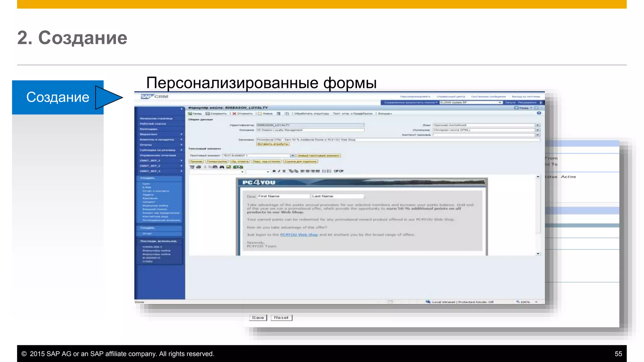The height and width of the screenshot is (362, 644).
Task: Click the blue help question mark icon
Action: click(x=539, y=113)
